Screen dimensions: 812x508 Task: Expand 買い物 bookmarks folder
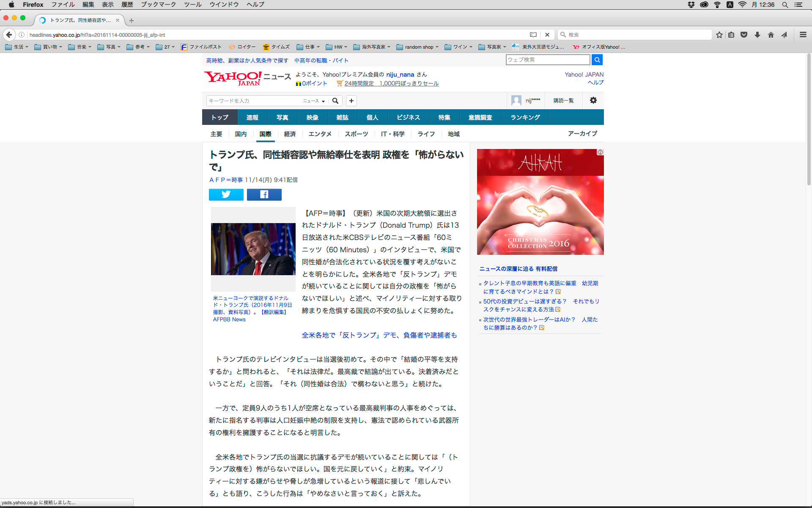point(48,47)
